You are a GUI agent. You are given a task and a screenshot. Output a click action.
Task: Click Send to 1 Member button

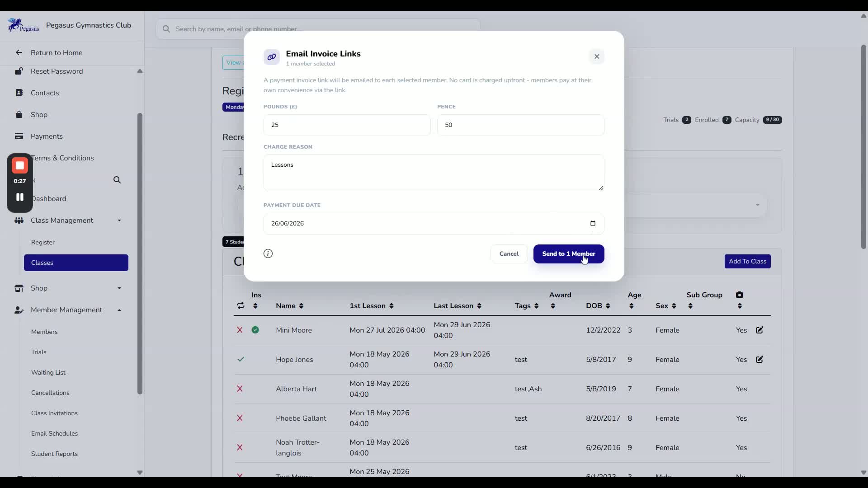coord(569,254)
